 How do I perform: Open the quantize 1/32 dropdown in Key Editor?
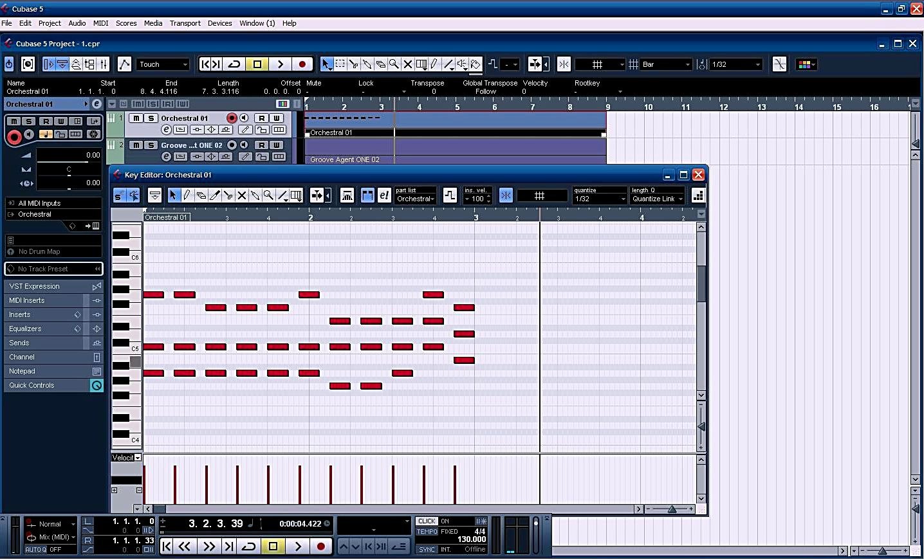pos(600,199)
